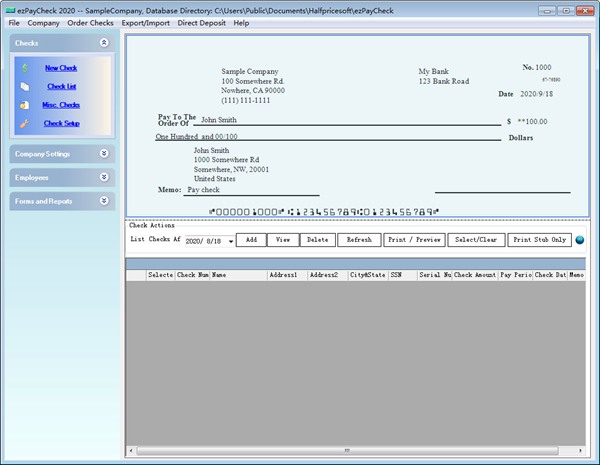Expand the Company Settings panel
Image resolution: width=600 pixels, height=465 pixels.
pyautogui.click(x=104, y=154)
